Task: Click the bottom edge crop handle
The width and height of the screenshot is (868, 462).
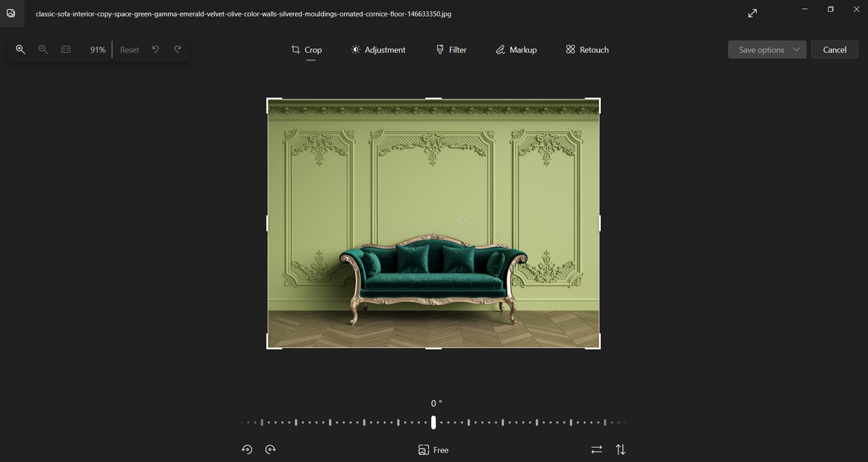Action: (x=433, y=349)
